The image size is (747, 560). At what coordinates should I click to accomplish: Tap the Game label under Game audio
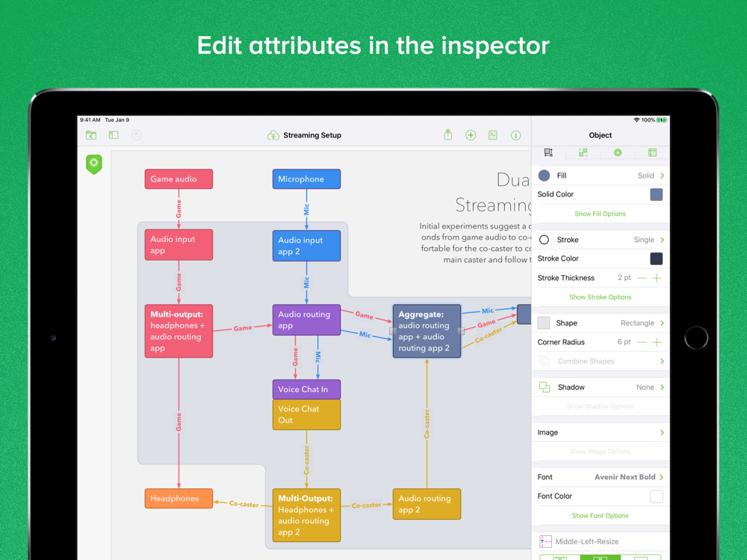pyautogui.click(x=179, y=208)
